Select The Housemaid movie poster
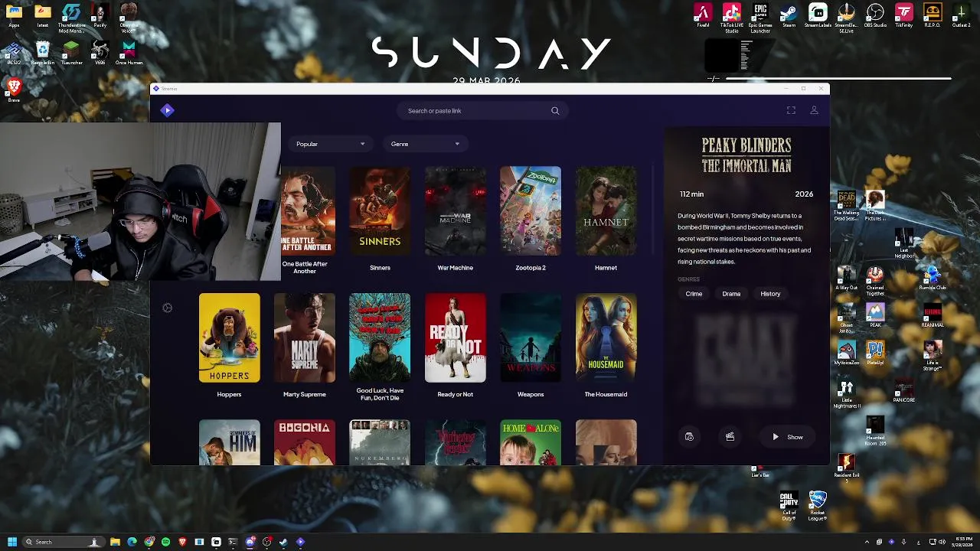Image resolution: width=980 pixels, height=551 pixels. pyautogui.click(x=606, y=337)
